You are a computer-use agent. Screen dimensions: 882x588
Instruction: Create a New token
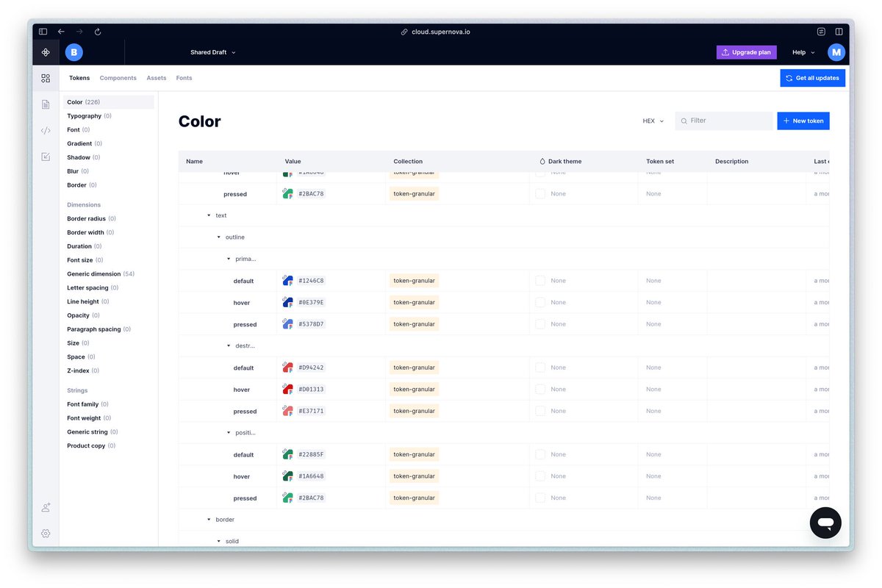(x=803, y=121)
